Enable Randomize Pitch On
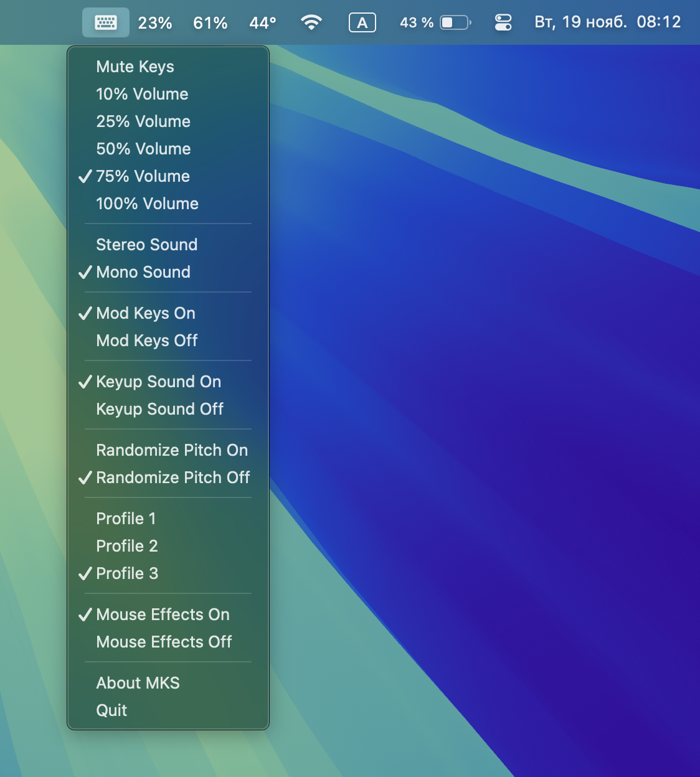 click(x=172, y=450)
